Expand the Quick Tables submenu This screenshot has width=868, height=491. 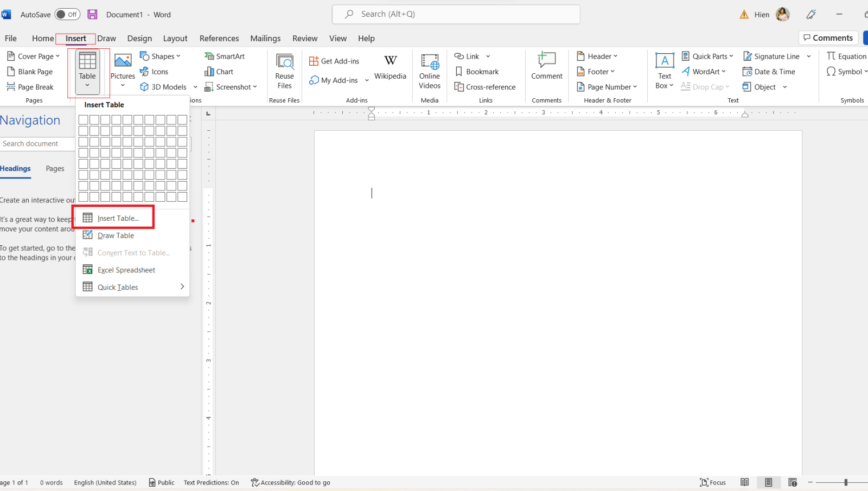coord(132,287)
